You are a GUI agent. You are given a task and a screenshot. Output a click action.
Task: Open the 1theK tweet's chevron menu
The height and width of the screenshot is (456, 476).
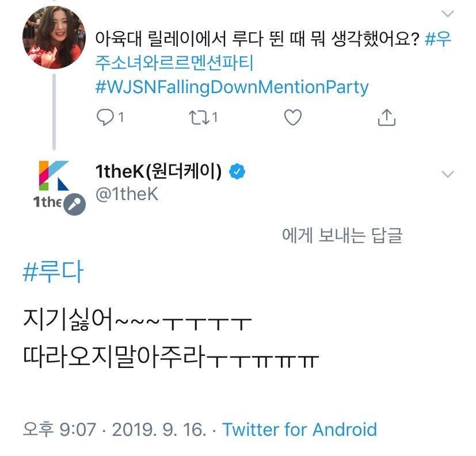click(447, 173)
